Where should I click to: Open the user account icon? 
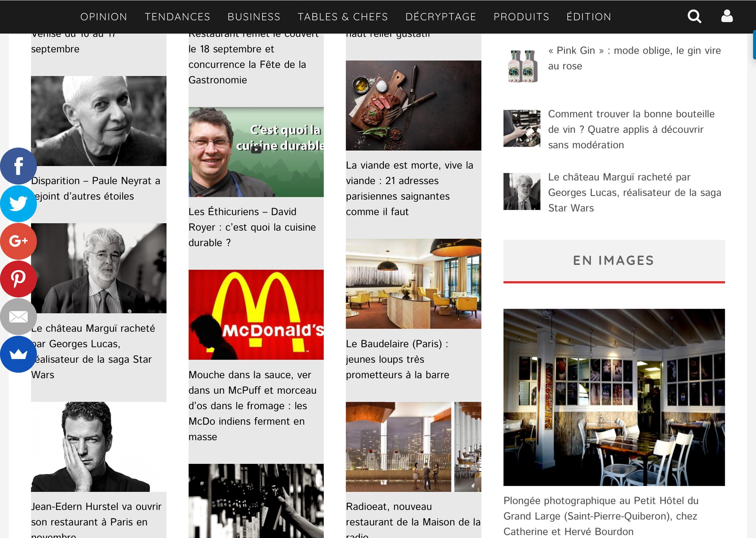[x=727, y=16]
